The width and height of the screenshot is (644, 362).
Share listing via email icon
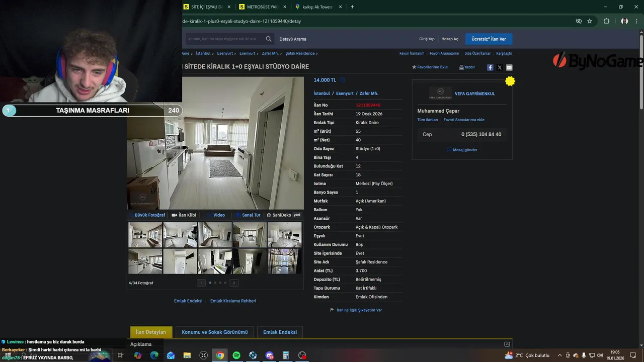point(509,67)
